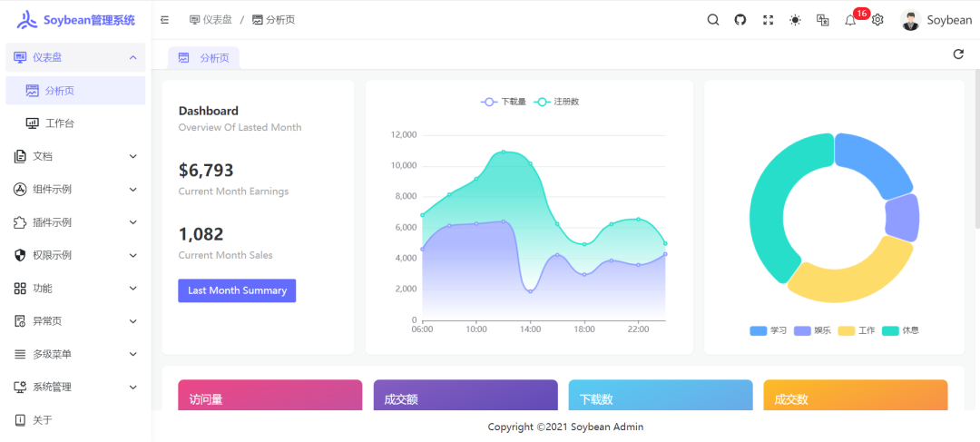Open 工作台 in the sidebar
The width and height of the screenshot is (980, 442).
(60, 123)
